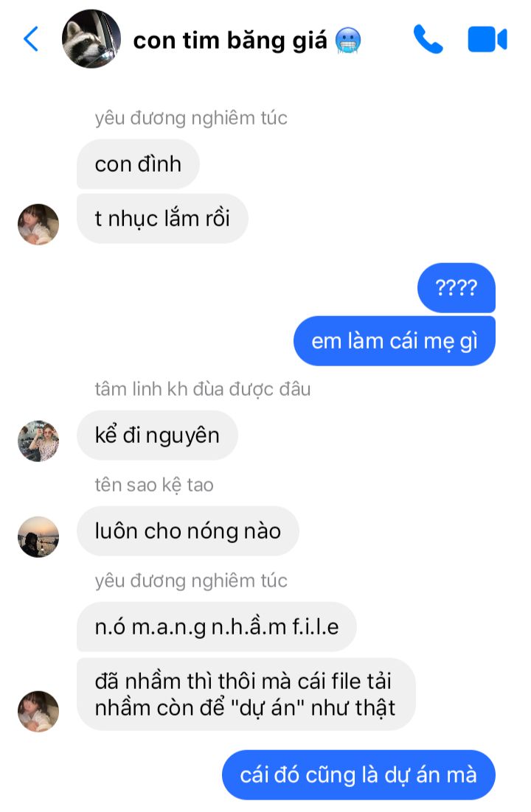531x812 pixels.
Task: Select the 'luôn cho nóng nào' message
Action: 188,531
